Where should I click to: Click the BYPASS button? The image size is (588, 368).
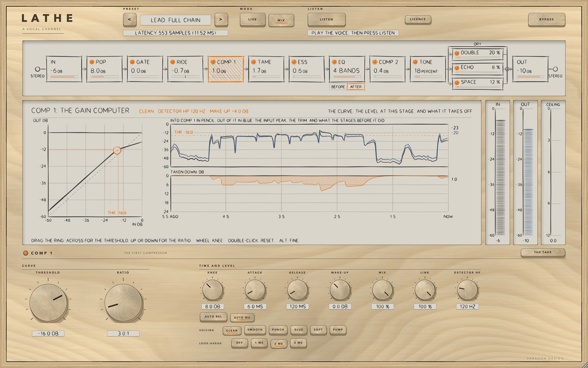(x=546, y=19)
